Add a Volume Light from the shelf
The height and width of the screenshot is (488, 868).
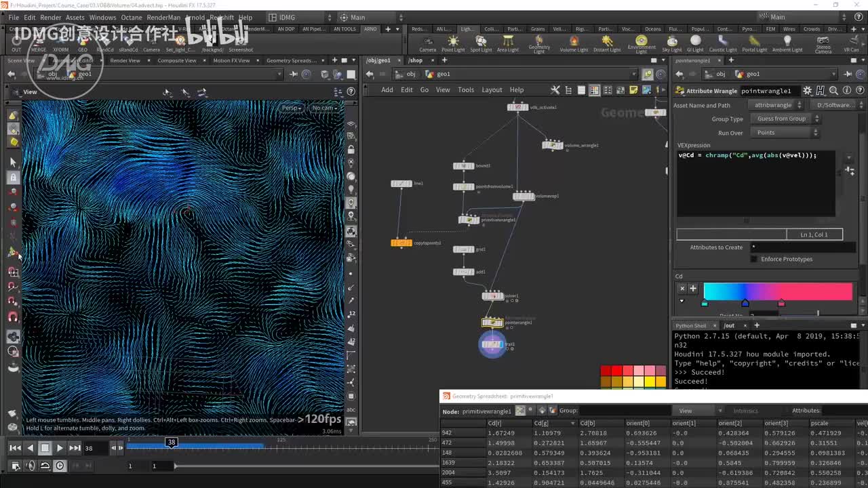pos(574,43)
